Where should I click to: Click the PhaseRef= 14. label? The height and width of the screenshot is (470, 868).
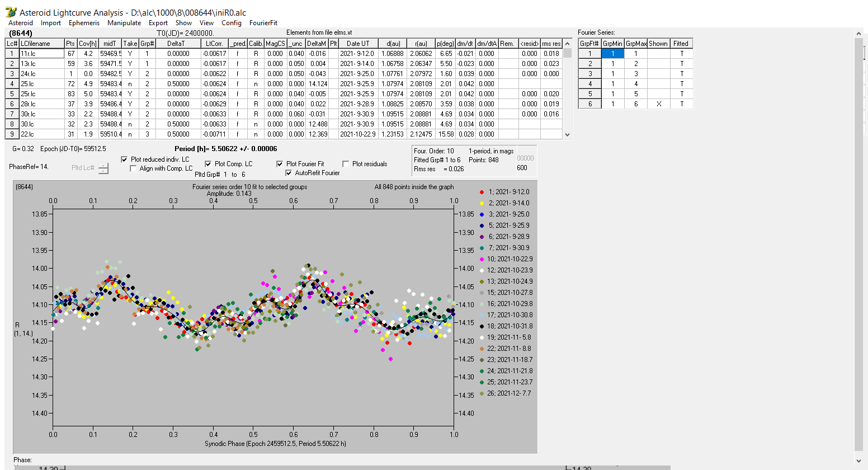coord(29,167)
